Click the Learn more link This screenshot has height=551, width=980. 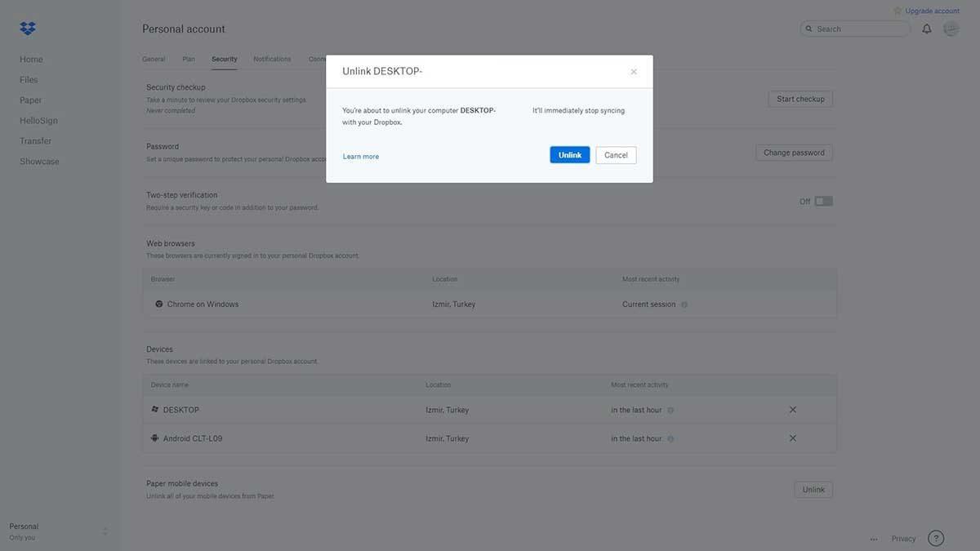(360, 154)
